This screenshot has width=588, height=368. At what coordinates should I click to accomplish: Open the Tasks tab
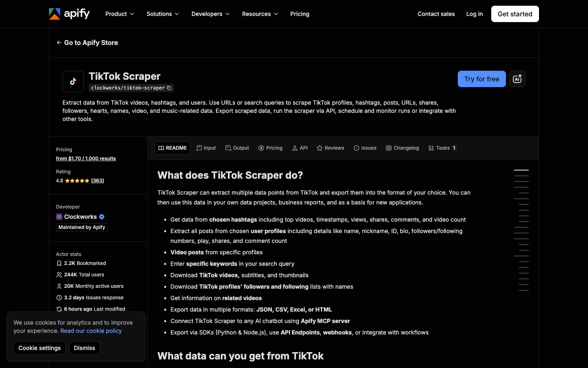tap(442, 148)
